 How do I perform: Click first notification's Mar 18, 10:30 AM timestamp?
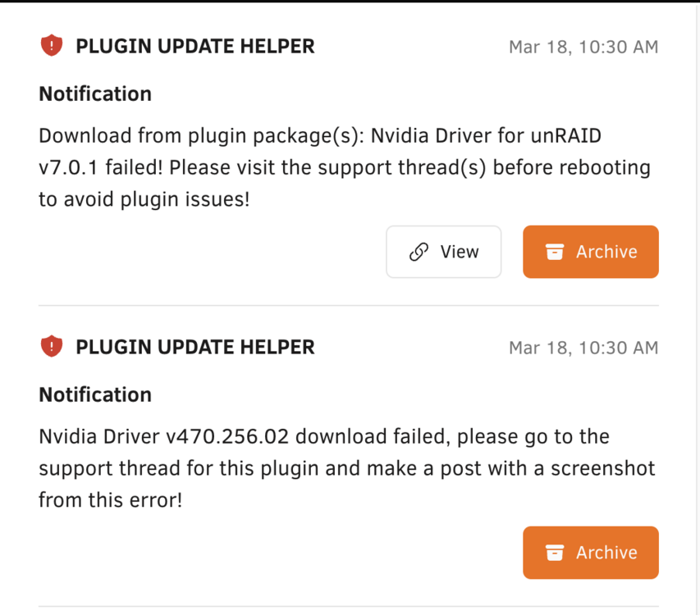(583, 47)
